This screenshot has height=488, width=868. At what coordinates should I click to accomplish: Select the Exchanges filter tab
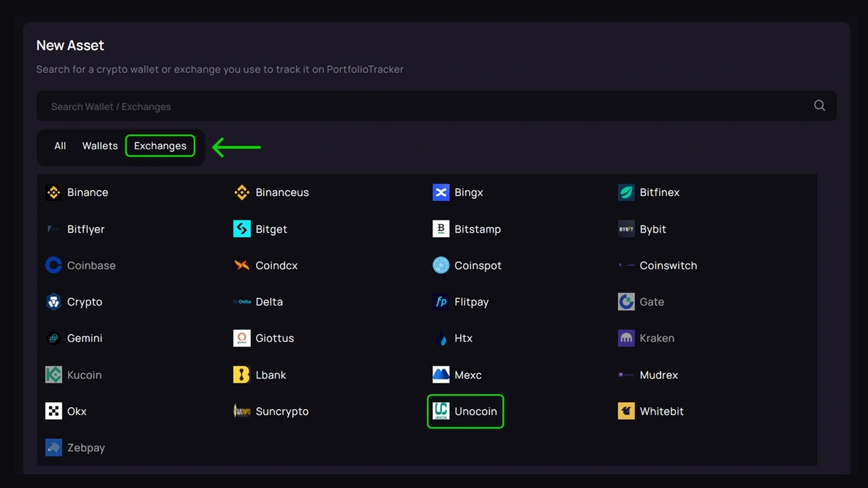(x=160, y=146)
